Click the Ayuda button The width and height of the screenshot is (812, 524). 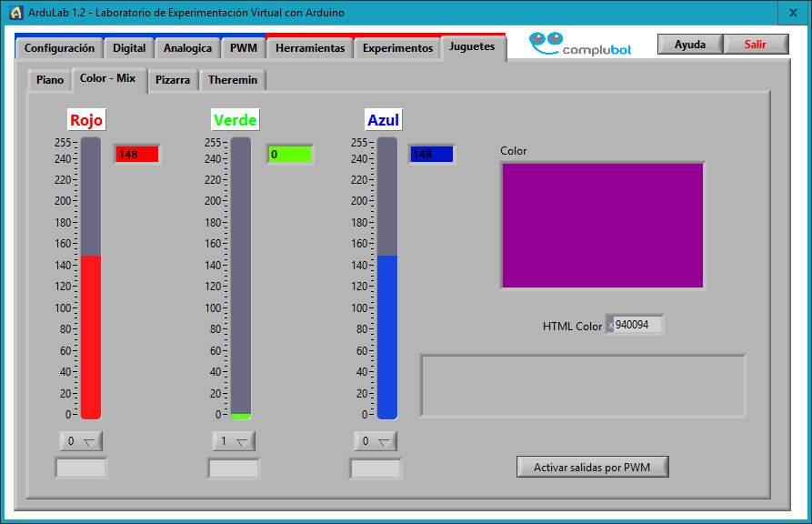[x=690, y=45]
